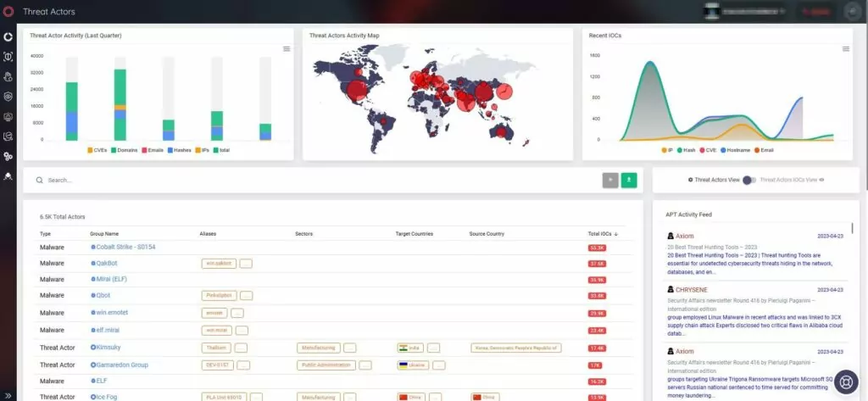Toggle Emails legend in activity chart
This screenshot has width=868, height=401.
[x=153, y=150]
